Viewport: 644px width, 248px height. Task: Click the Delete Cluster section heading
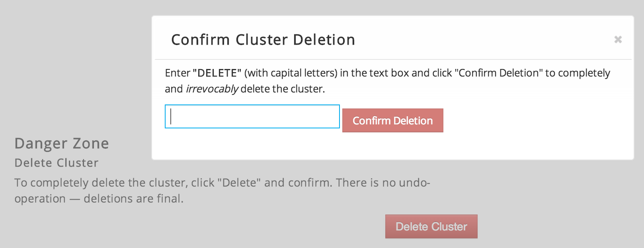(x=56, y=163)
